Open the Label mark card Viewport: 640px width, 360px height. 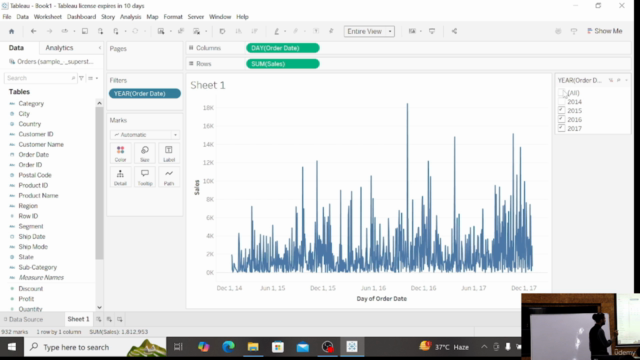169,153
